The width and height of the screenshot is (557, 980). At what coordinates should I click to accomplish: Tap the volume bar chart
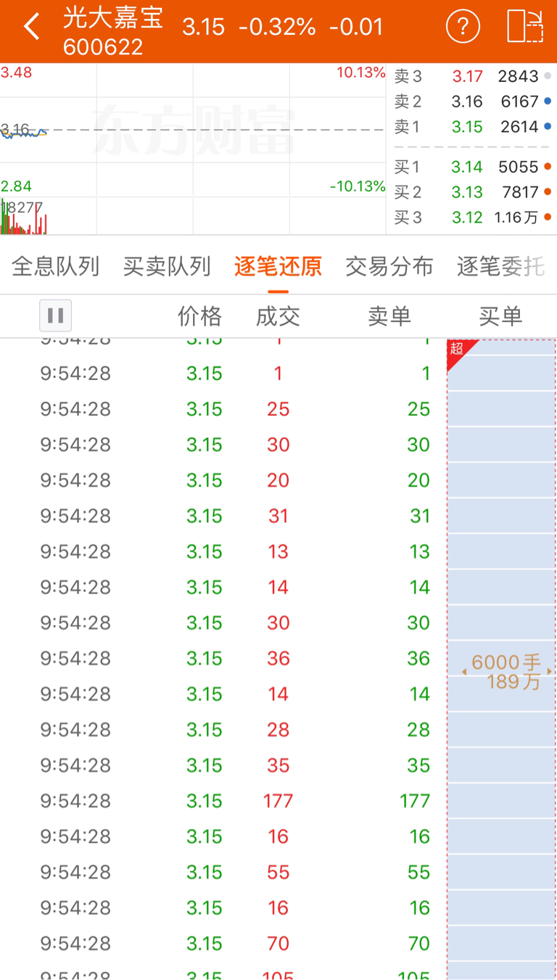point(193,215)
